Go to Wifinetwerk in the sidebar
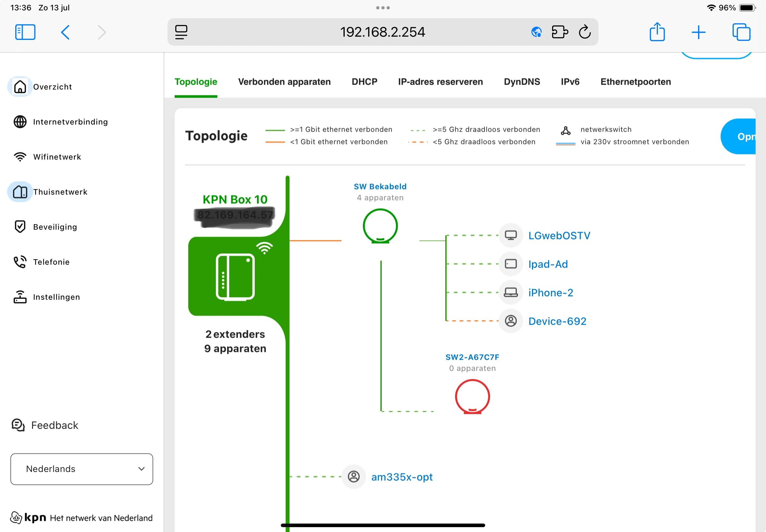Image resolution: width=766 pixels, height=532 pixels. (x=57, y=157)
